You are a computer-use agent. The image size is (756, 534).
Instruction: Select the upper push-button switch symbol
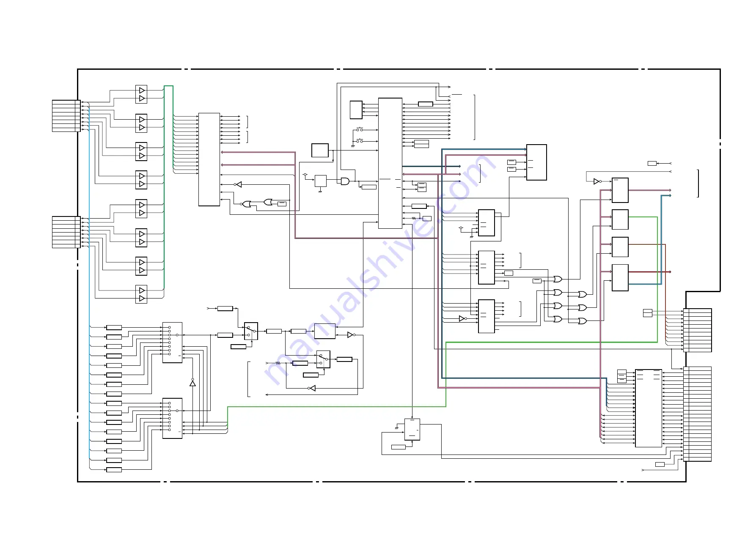point(360,129)
